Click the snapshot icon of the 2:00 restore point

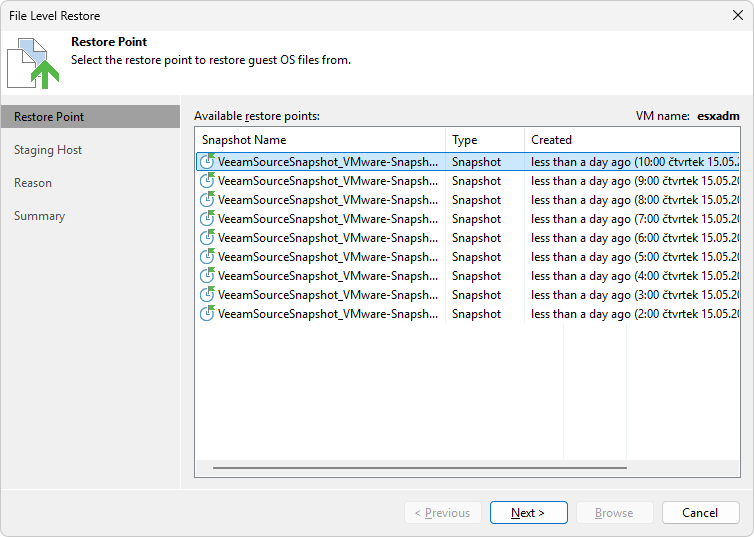point(207,313)
